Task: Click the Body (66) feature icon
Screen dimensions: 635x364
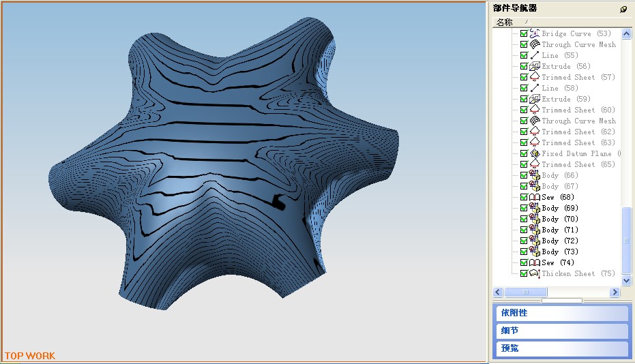Action: 535,175
